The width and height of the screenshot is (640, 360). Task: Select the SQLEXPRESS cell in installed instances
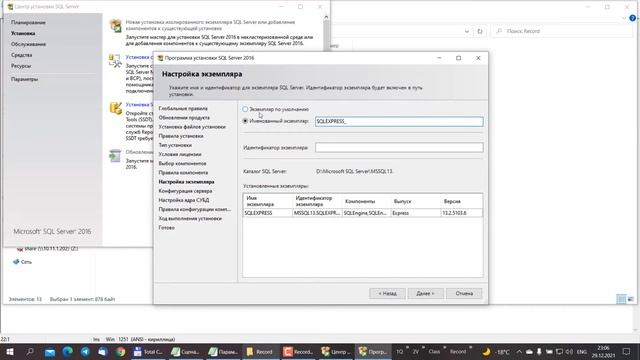[267, 213]
